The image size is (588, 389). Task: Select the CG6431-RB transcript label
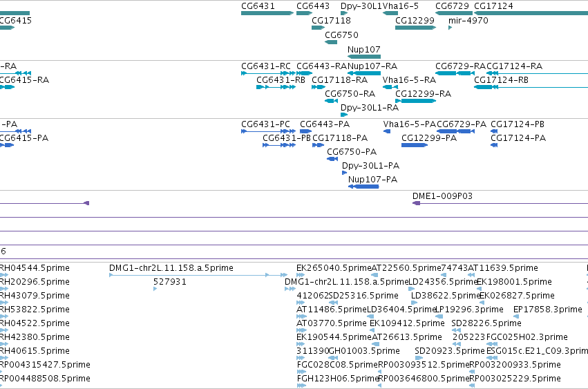(x=281, y=80)
